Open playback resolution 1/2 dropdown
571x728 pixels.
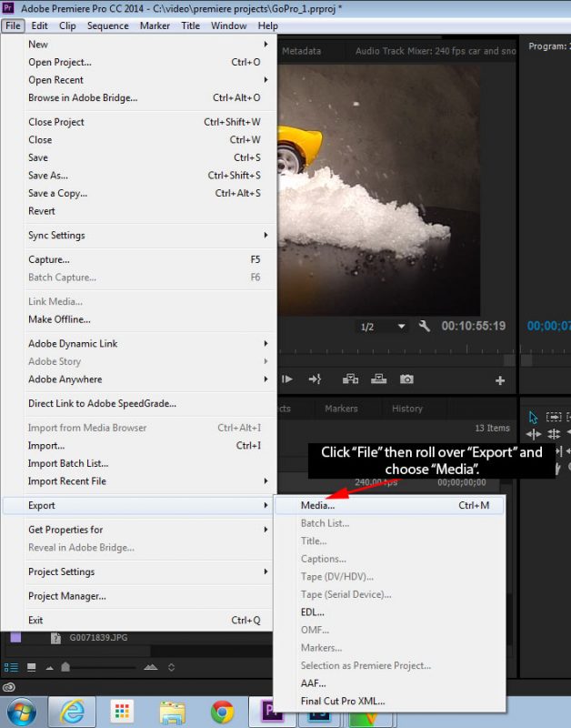click(383, 327)
